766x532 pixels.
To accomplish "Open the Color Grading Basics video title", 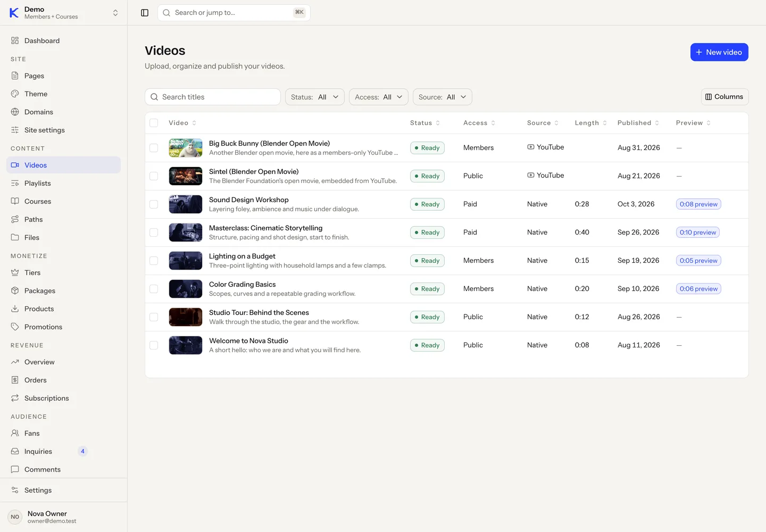I will point(243,285).
